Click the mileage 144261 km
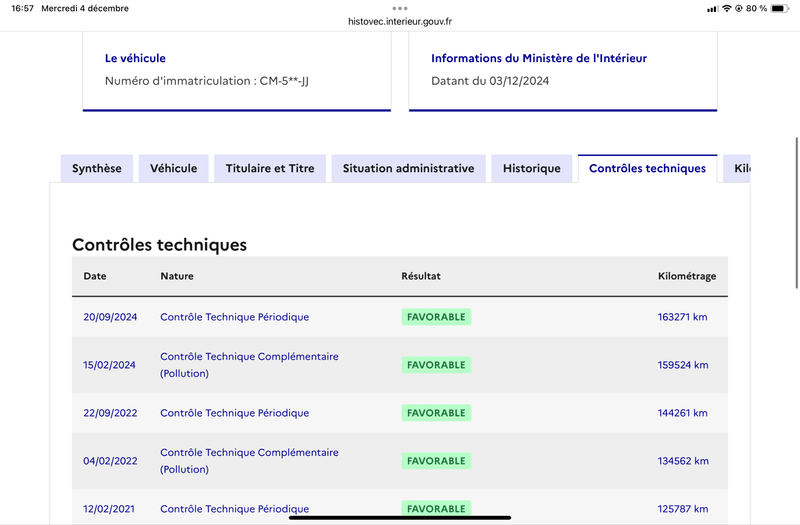The image size is (800, 525). coord(683,413)
